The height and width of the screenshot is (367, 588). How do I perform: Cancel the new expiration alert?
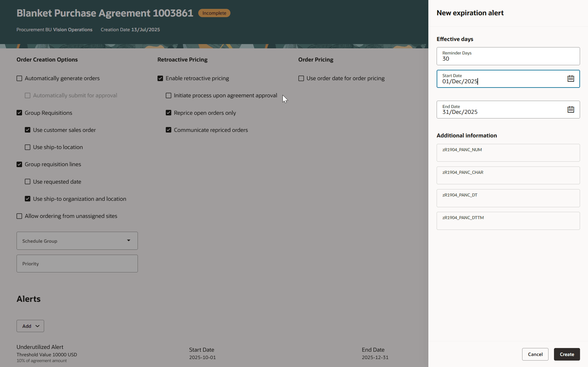tap(535, 354)
